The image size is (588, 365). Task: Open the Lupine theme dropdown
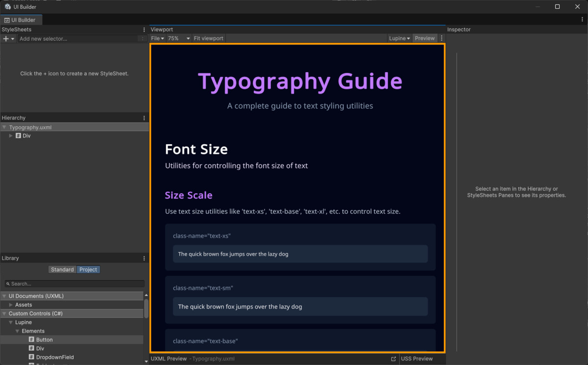pos(399,38)
